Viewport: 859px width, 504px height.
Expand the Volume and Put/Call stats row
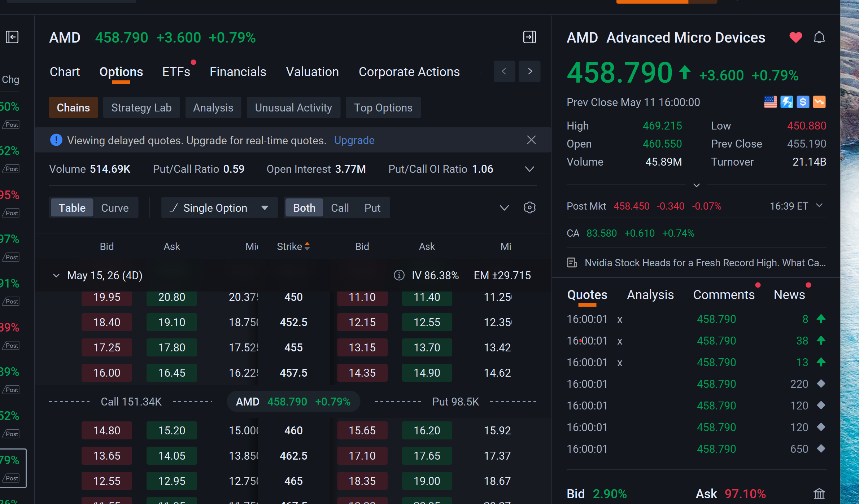pos(529,169)
